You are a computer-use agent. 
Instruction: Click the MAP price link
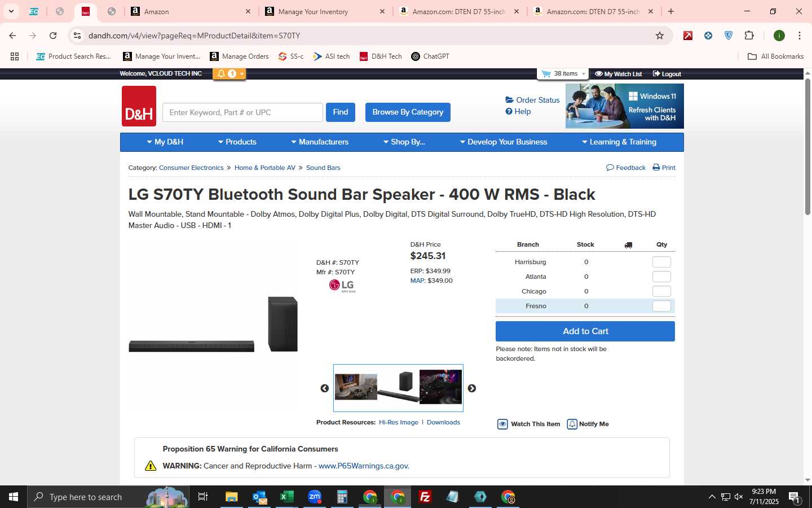point(418,281)
